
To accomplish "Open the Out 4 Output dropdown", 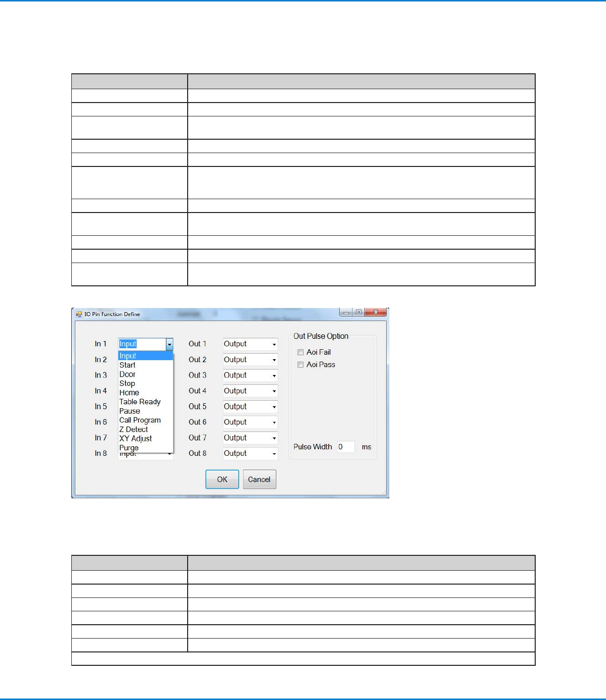I will click(250, 391).
